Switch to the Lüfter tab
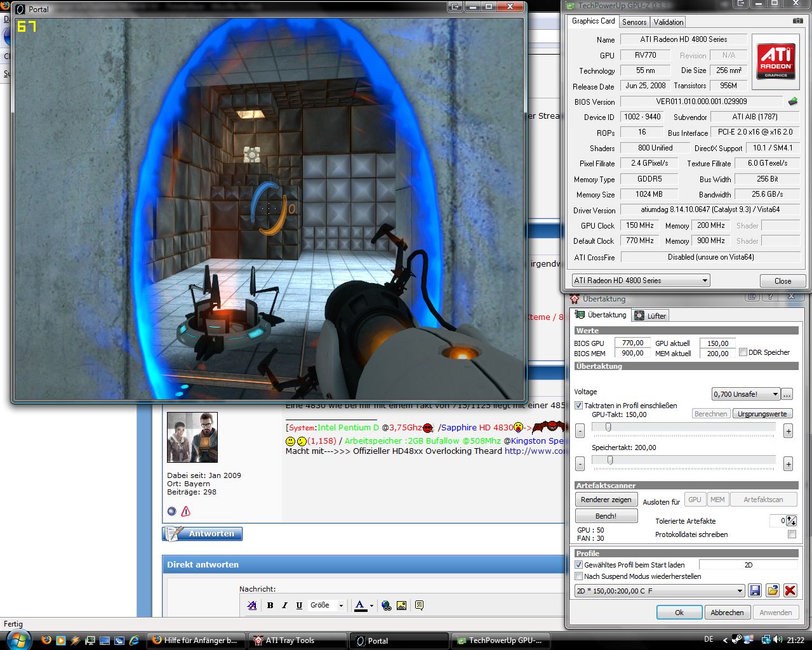This screenshot has height=650, width=812. tap(651, 315)
